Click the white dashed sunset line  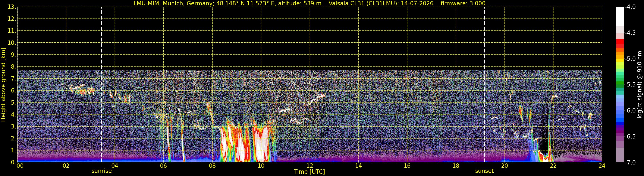point(485,85)
